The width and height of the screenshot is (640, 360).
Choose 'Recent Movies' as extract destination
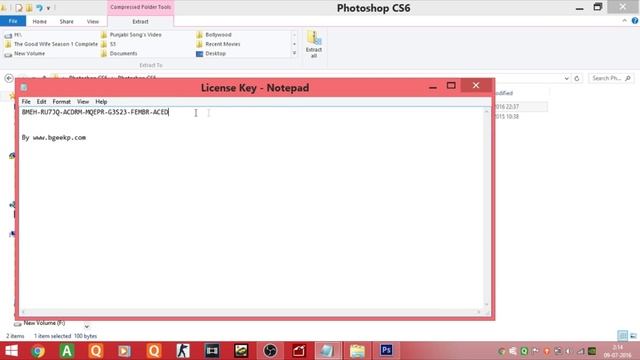(x=218, y=44)
